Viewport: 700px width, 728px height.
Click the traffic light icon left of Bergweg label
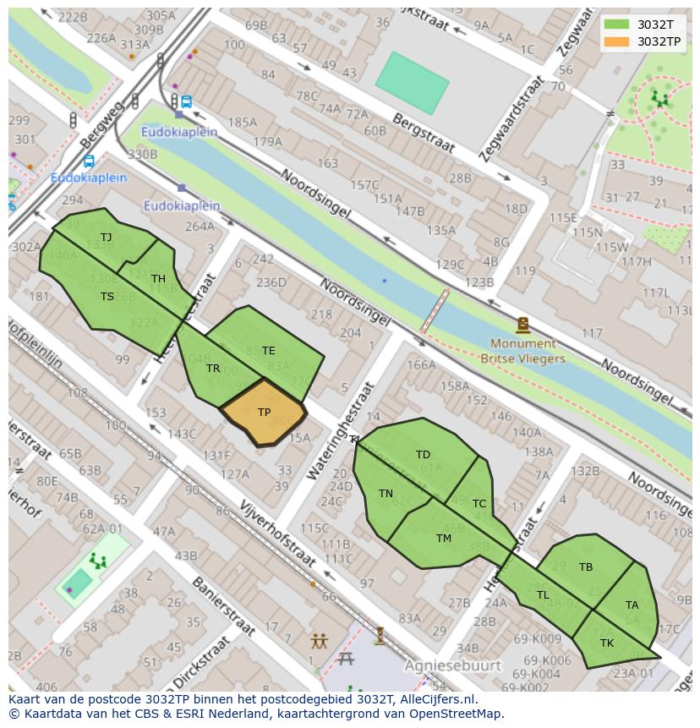(74, 120)
